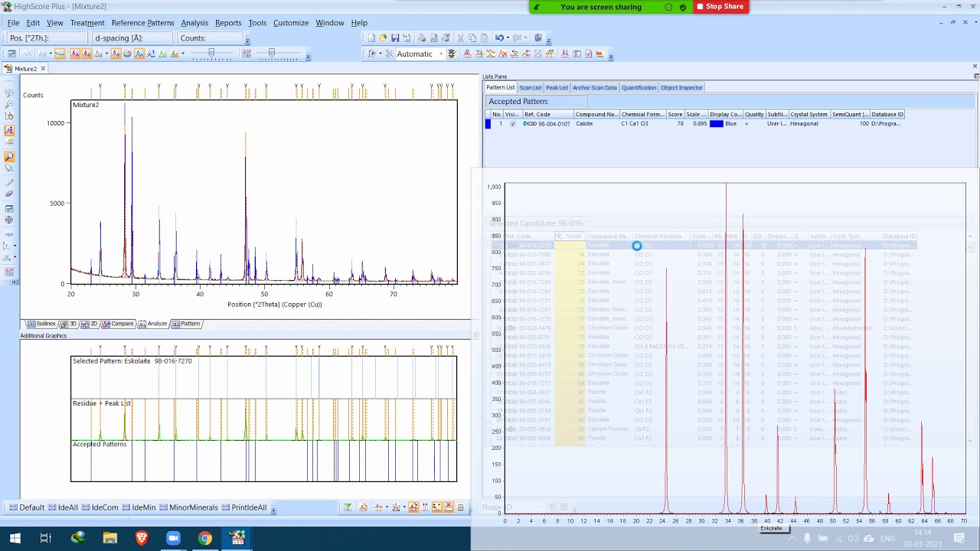The image size is (980, 551).
Task: Click the cps counts-per-second icon
Action: (9, 235)
